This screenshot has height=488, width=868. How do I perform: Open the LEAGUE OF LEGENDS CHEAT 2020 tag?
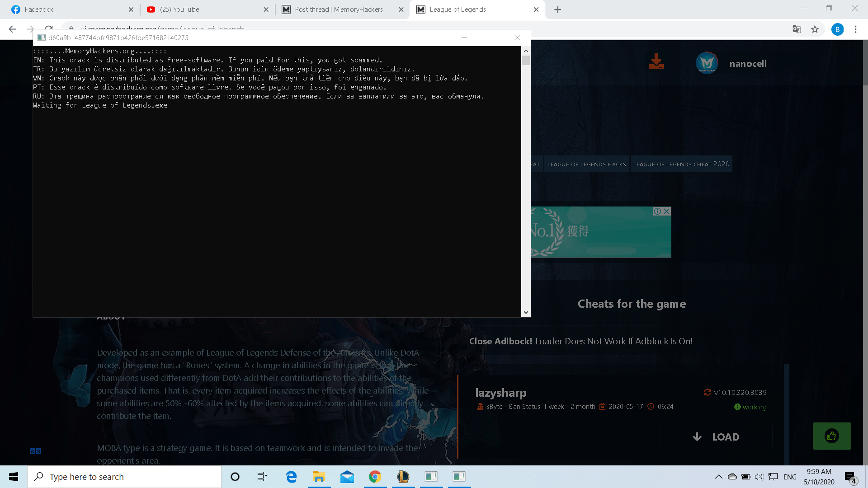(x=681, y=164)
